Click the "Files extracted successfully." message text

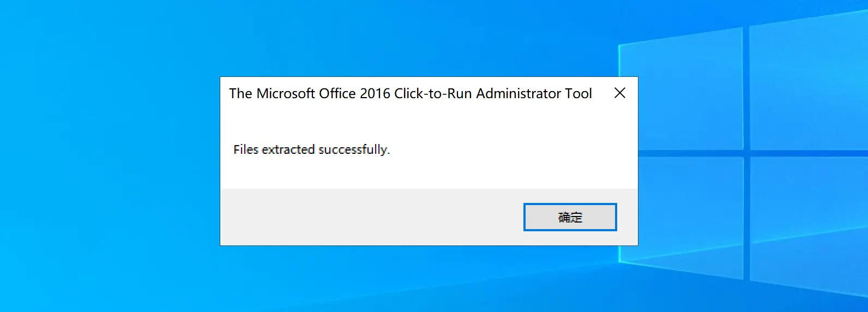[x=312, y=149]
